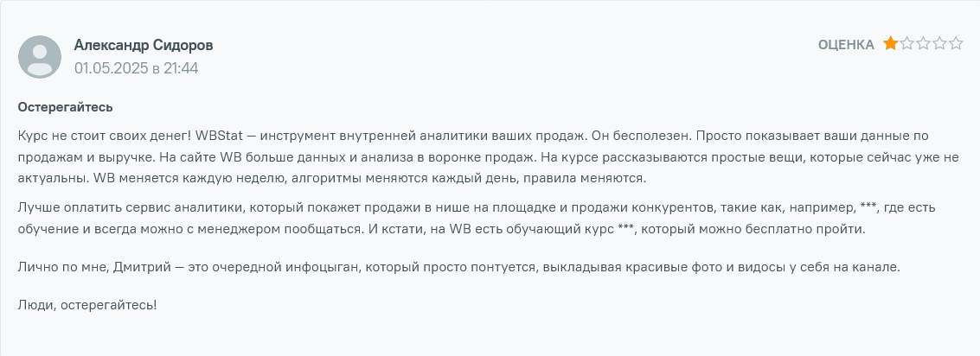Click the closing line "Люди, остерегайтесь!"
The image size is (980, 356).
pos(87,305)
